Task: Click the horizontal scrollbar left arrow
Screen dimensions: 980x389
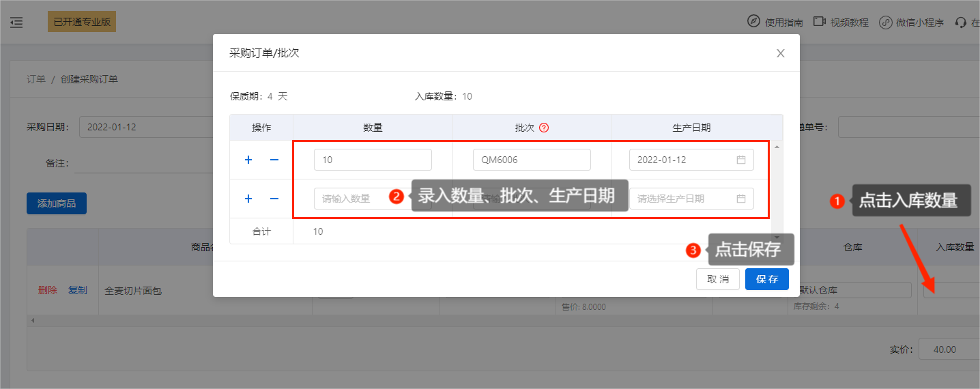Action: (32, 320)
